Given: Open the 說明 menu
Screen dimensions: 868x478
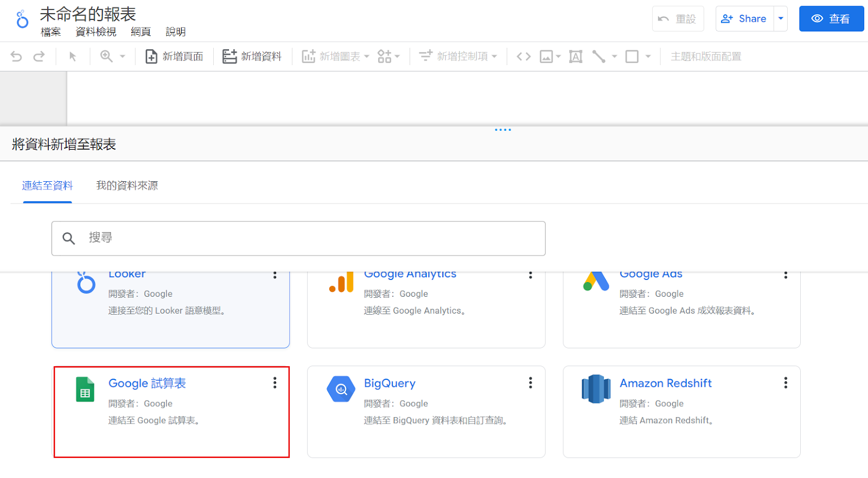Looking at the screenshot, I should pos(176,32).
